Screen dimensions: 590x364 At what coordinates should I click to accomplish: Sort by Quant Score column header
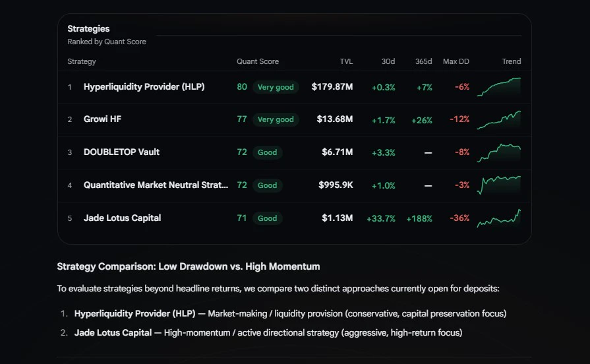(258, 61)
